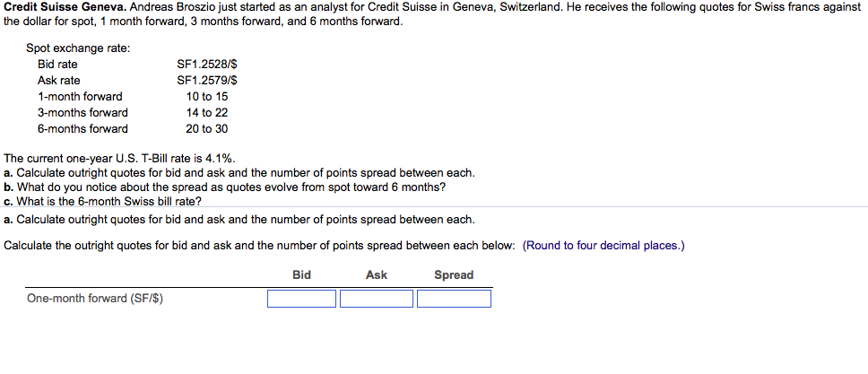Click the Spread input box for one-month forward
This screenshot has width=868, height=374.
[454, 299]
